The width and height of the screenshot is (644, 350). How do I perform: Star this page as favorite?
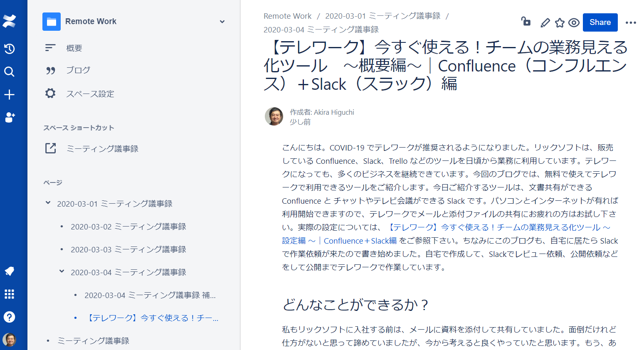(560, 23)
